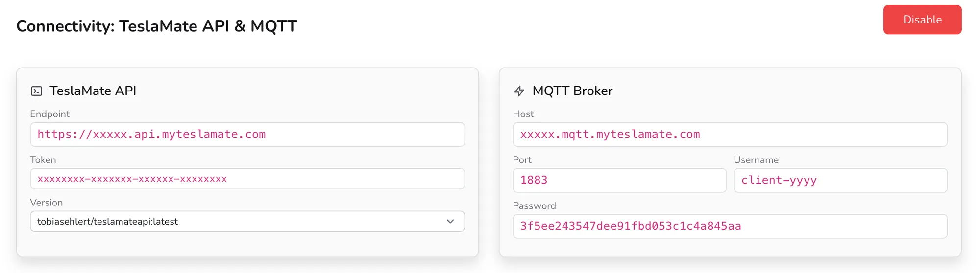Viewport: 980px width, 273px height.
Task: Click the Port field showing 1883
Action: (619, 181)
